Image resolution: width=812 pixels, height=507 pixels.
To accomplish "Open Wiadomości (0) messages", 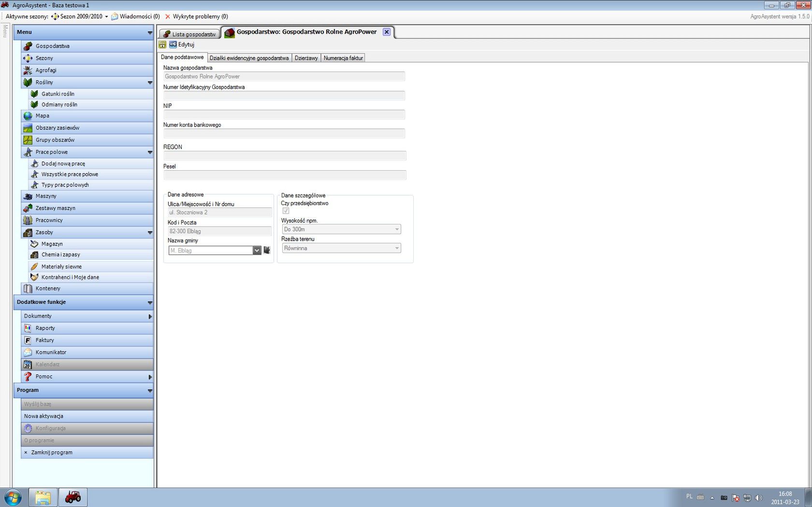I will 135,16.
